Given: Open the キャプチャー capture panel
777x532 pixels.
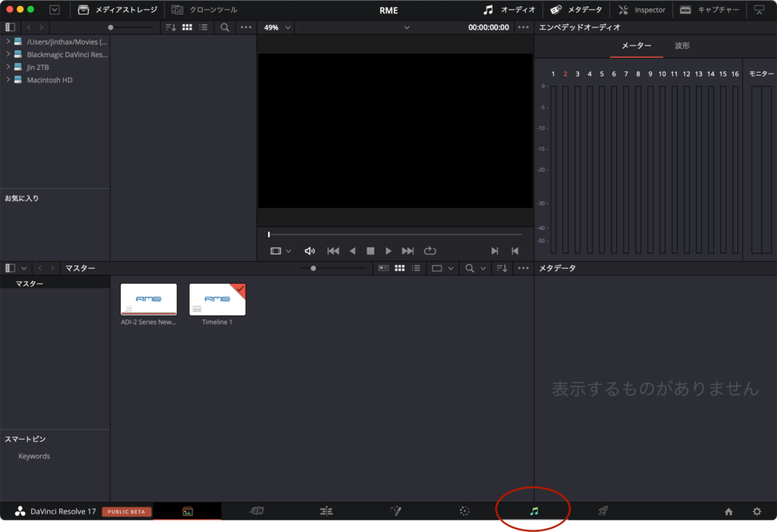Looking at the screenshot, I should [709, 10].
